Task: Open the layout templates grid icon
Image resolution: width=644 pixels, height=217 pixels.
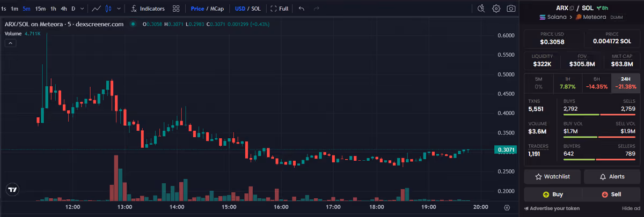Action: click(x=176, y=9)
